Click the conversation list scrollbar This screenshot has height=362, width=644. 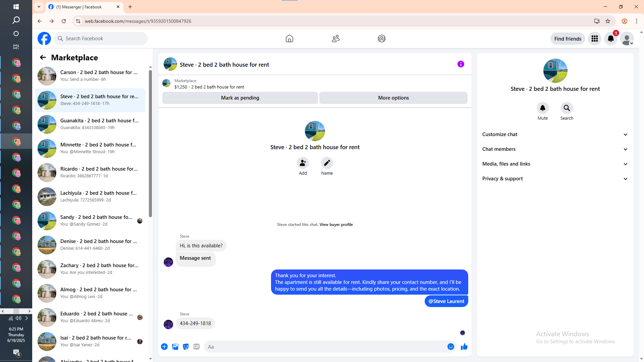click(x=150, y=144)
